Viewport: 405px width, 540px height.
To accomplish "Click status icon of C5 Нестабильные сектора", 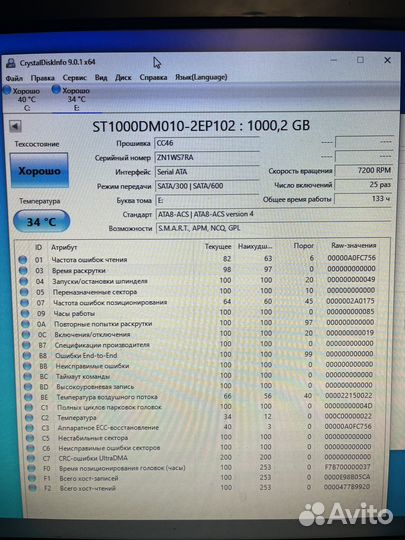I will click(30, 438).
